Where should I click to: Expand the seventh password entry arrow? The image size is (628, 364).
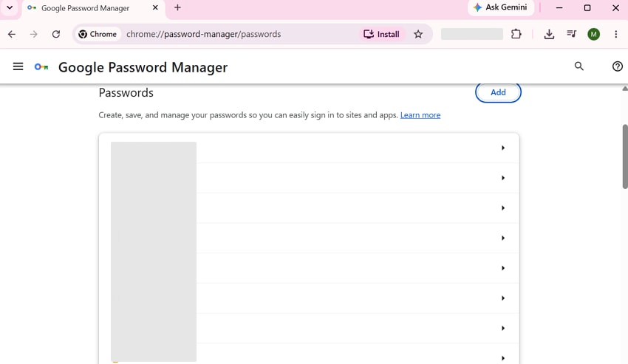(x=503, y=328)
